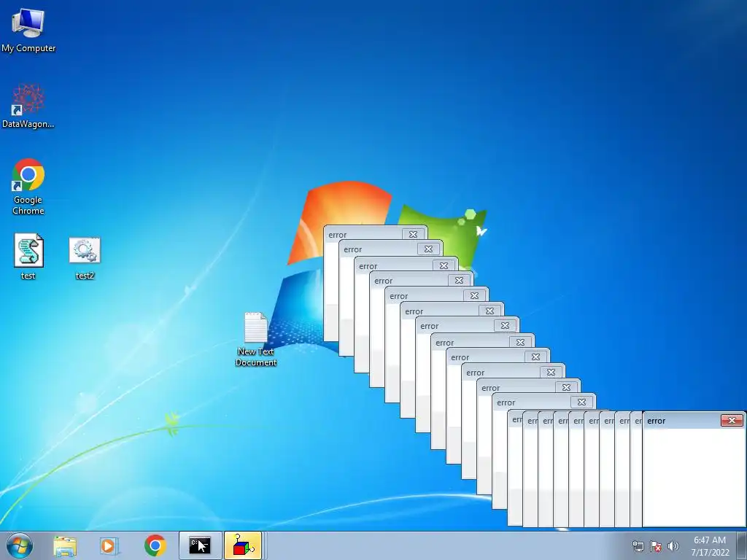Open the volume speaker tray icon
The height and width of the screenshot is (560, 747).
click(673, 546)
